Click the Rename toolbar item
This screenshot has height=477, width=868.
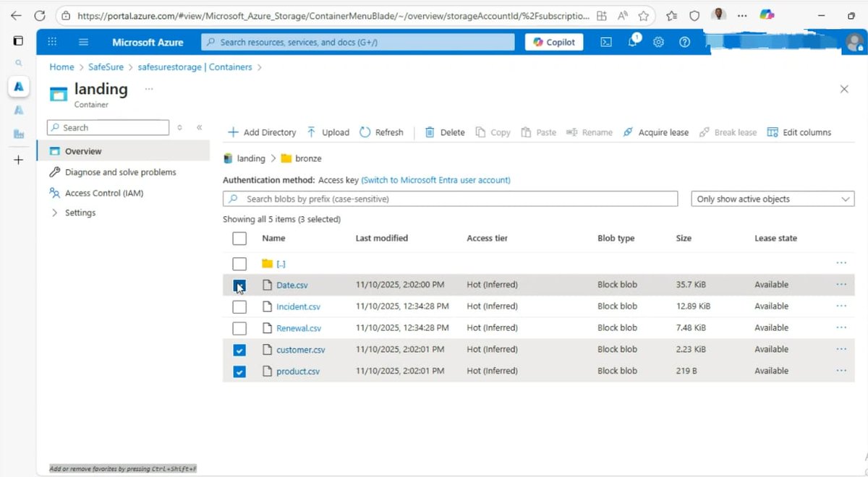pos(590,132)
